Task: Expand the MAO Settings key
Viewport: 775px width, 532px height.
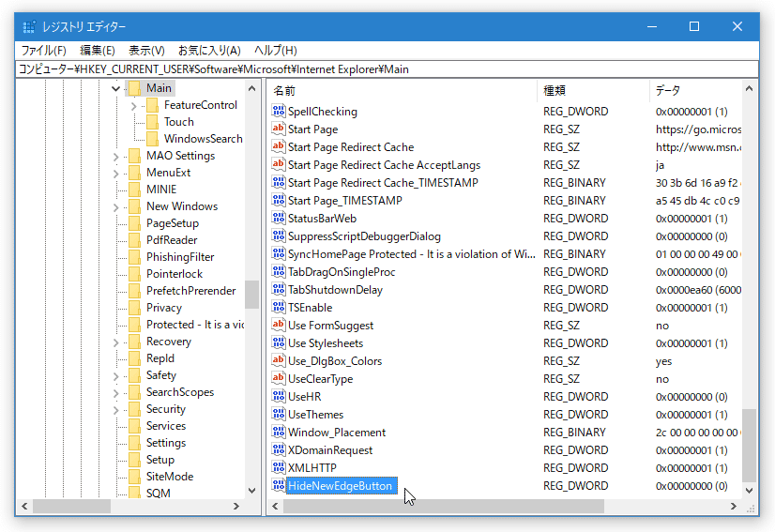Action: [115, 157]
